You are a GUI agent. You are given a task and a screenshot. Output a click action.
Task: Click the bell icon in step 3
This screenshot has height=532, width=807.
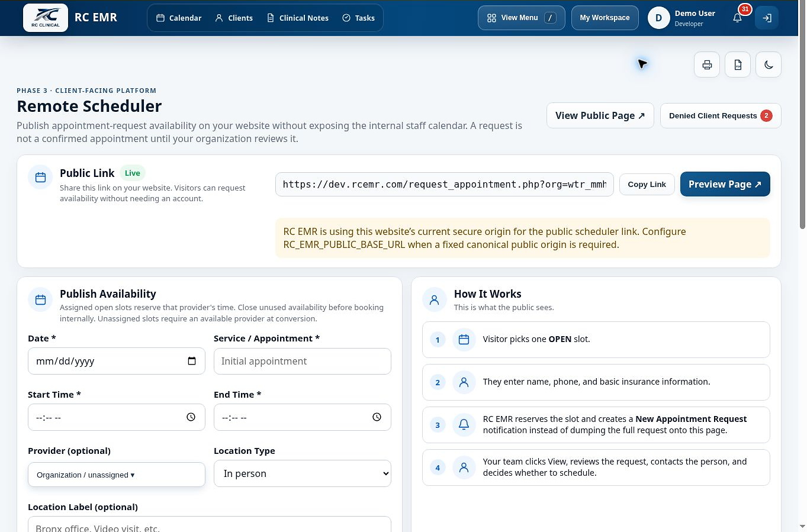click(464, 424)
